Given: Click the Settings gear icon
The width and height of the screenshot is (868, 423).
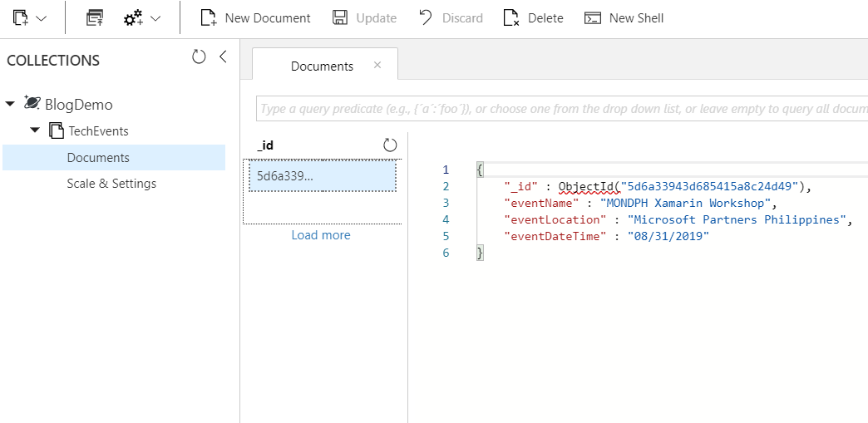Looking at the screenshot, I should (133, 19).
